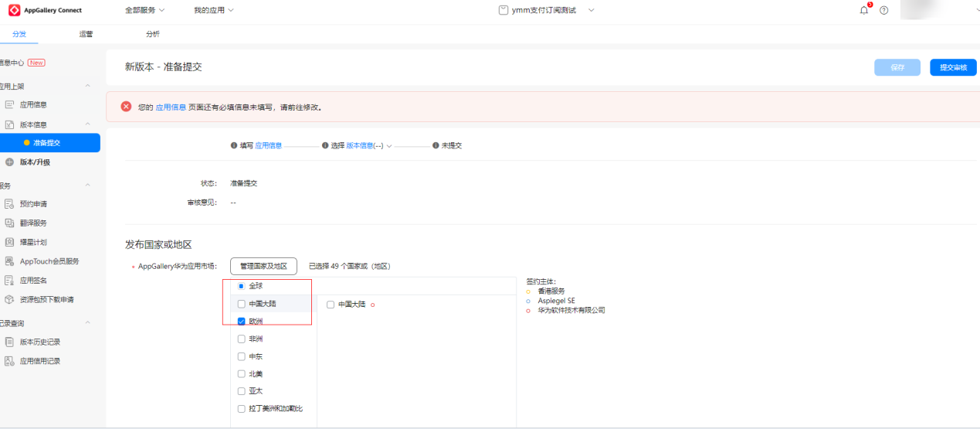Click the info icon before 未提交 step

[436, 145]
